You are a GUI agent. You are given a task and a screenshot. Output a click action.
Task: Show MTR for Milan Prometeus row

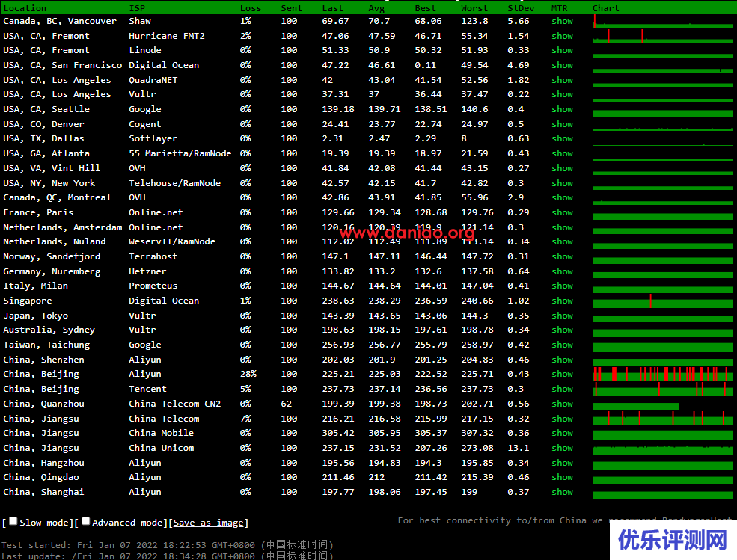point(562,286)
